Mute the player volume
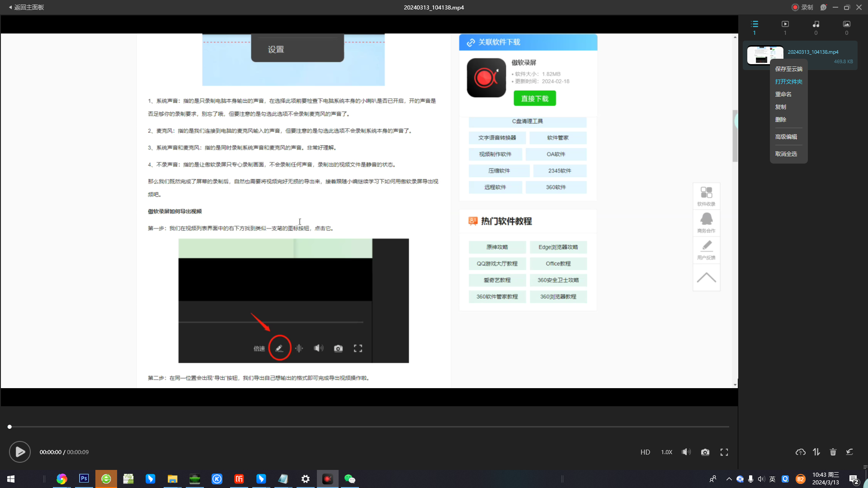Viewport: 868px width, 488px height. pyautogui.click(x=686, y=452)
